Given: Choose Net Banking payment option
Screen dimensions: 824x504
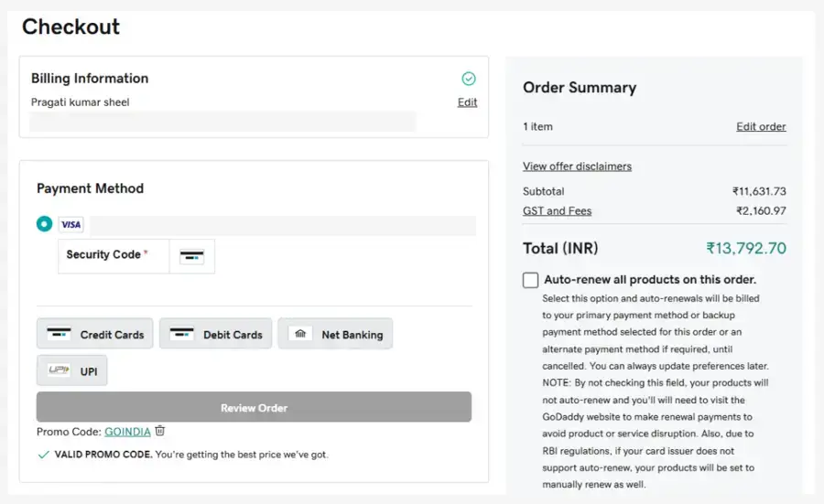Looking at the screenshot, I should coord(335,333).
